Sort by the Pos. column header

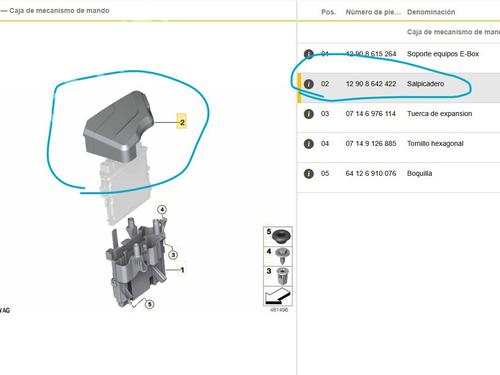[328, 12]
